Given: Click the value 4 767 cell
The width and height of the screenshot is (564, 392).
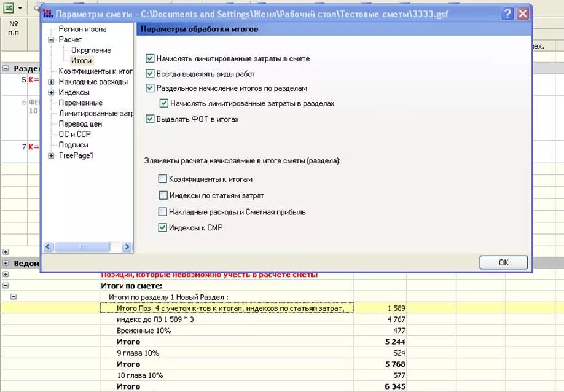Looking at the screenshot, I should [x=380, y=319].
